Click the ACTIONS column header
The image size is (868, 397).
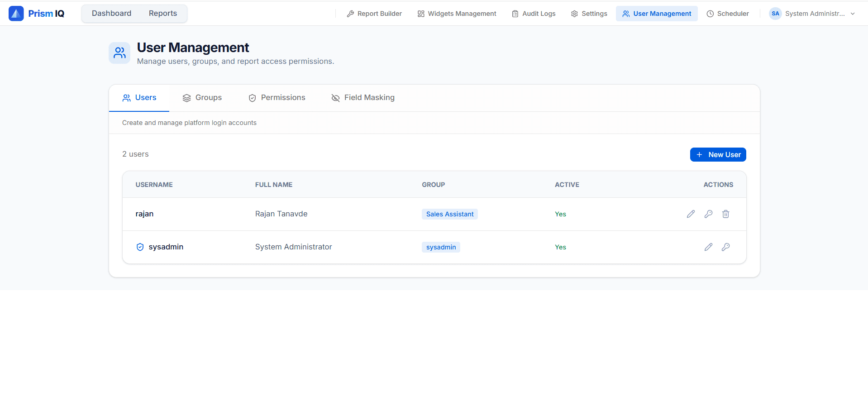[x=718, y=185]
